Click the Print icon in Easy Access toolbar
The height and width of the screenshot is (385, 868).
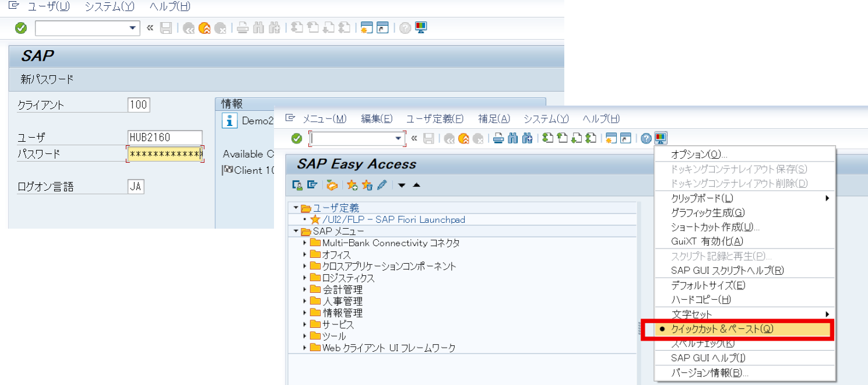pos(498,138)
